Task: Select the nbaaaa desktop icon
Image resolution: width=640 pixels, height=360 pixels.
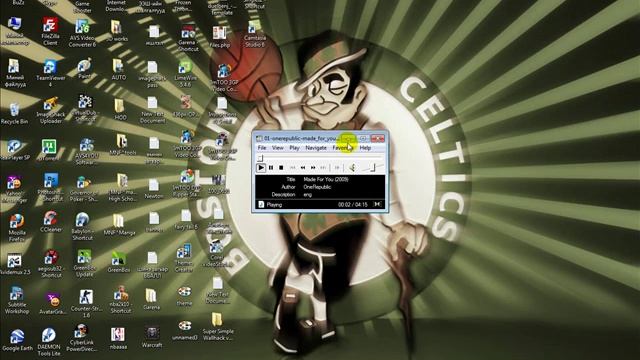Action: coord(118,339)
